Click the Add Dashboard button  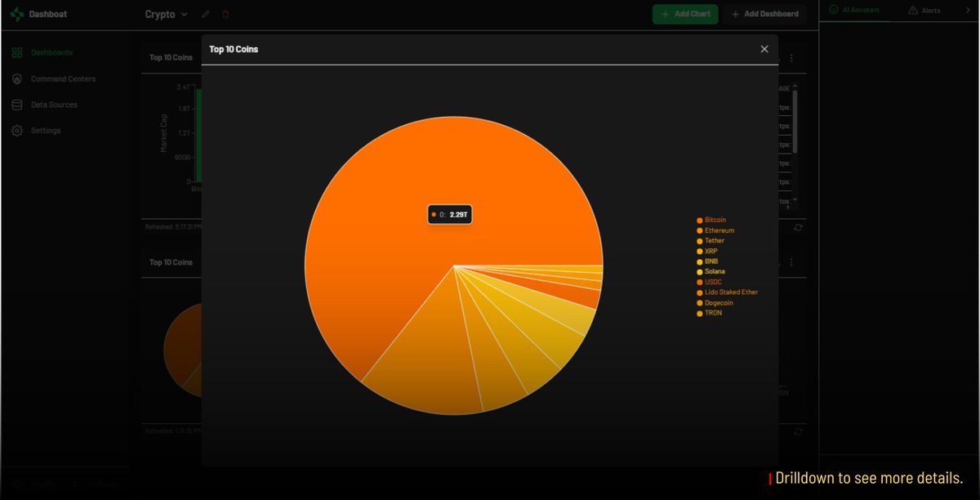(764, 14)
